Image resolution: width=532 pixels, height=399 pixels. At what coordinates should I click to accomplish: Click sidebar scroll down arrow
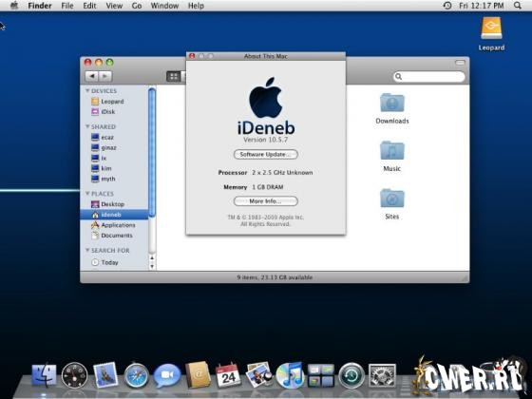152,266
